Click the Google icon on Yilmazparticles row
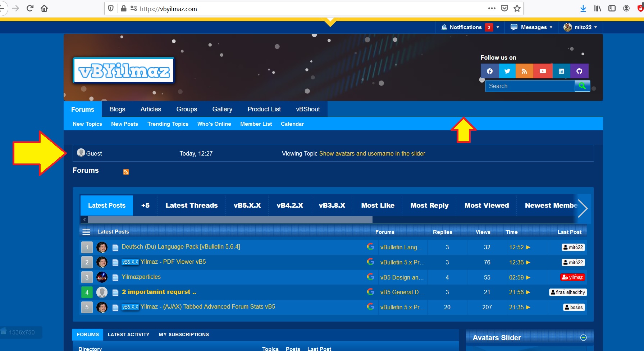Screen dimensions: 644x351 tap(371, 277)
